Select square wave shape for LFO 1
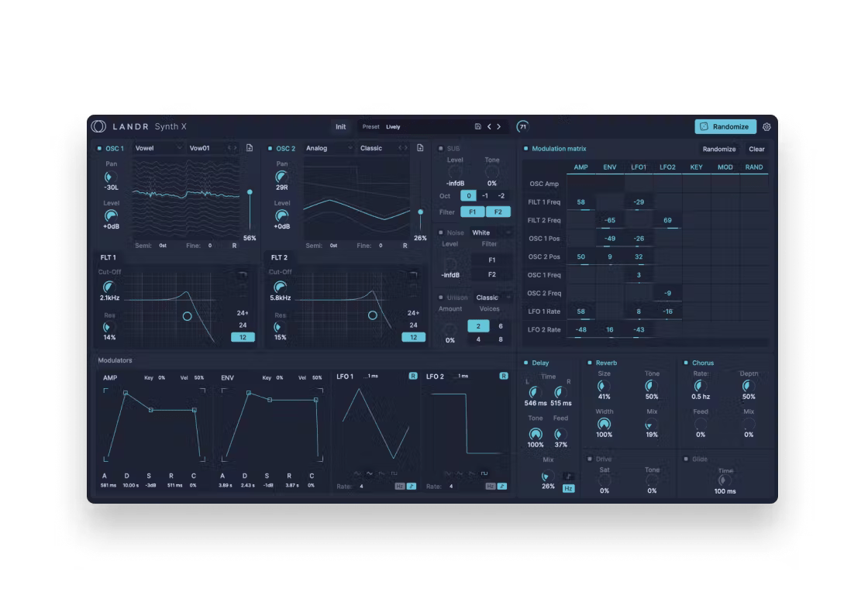Viewport: 868px width, 592px height. (x=394, y=473)
